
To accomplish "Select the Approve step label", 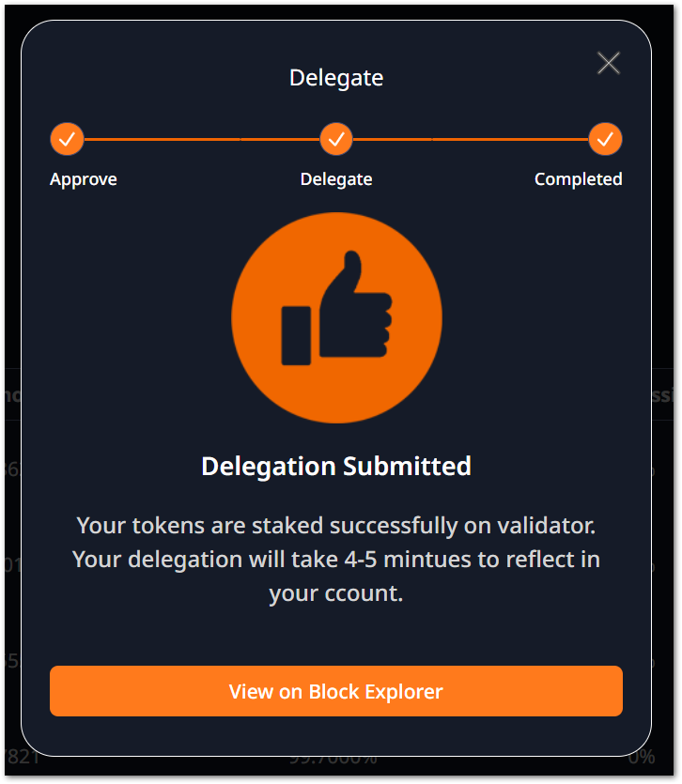I will pyautogui.click(x=84, y=179).
